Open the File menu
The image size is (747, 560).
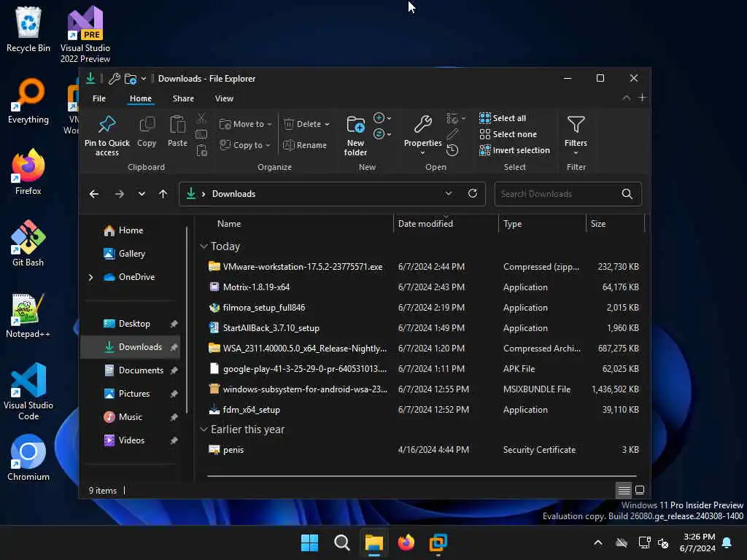(99, 98)
